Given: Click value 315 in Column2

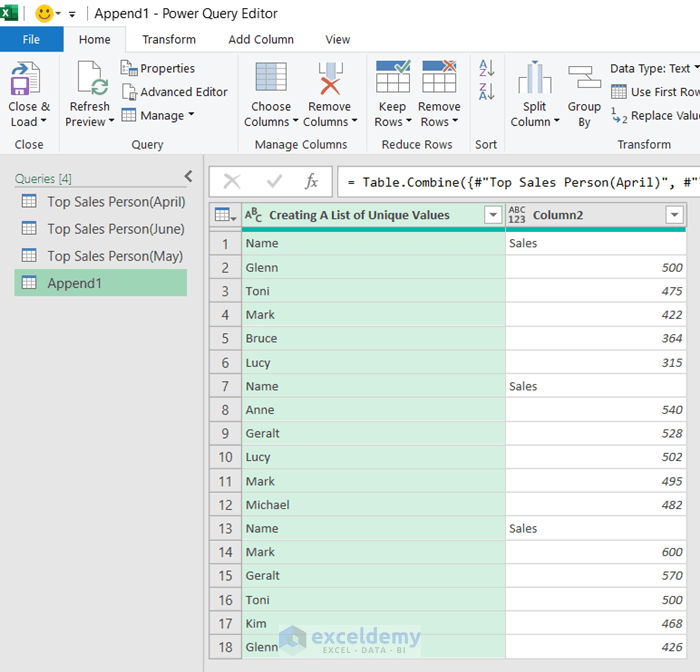Looking at the screenshot, I should (x=596, y=363).
